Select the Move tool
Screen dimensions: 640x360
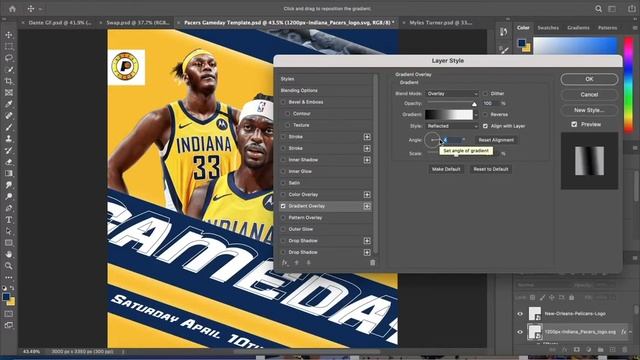(x=9, y=35)
